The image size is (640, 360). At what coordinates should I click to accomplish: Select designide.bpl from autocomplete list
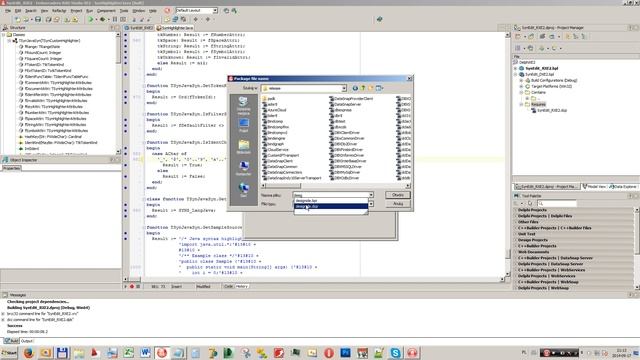pyautogui.click(x=331, y=201)
